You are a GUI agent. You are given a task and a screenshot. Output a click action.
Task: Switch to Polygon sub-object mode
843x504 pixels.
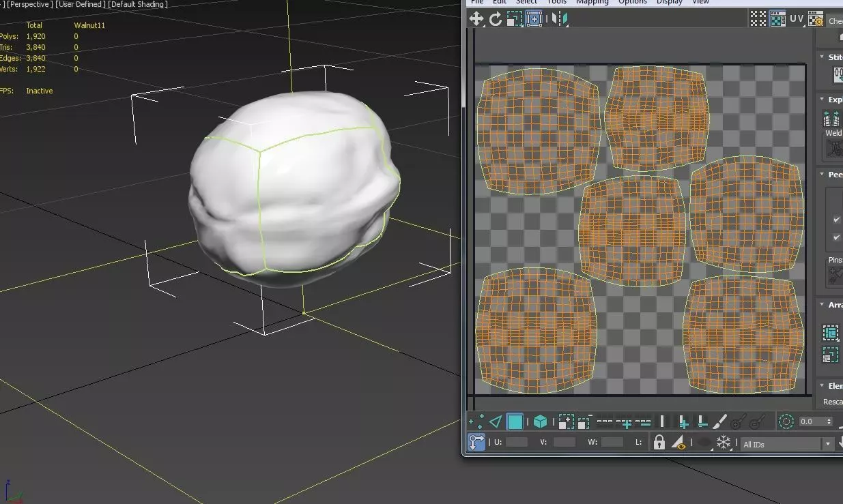515,422
